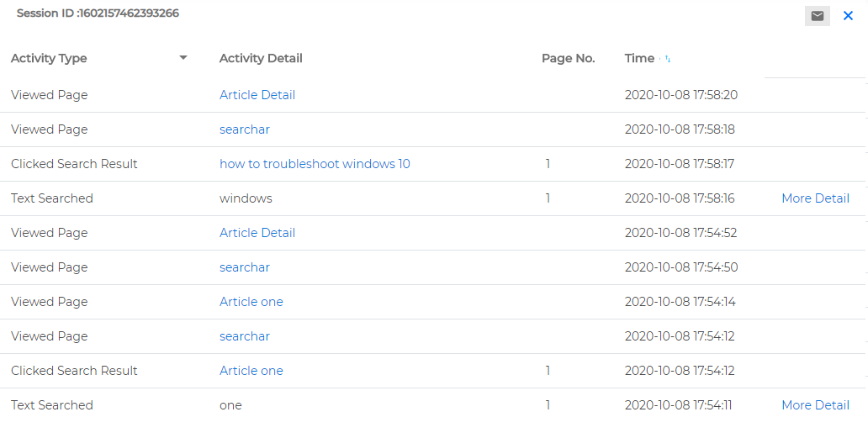
Task: Open the Activity Type filter dropdown arrow
Action: coord(183,58)
